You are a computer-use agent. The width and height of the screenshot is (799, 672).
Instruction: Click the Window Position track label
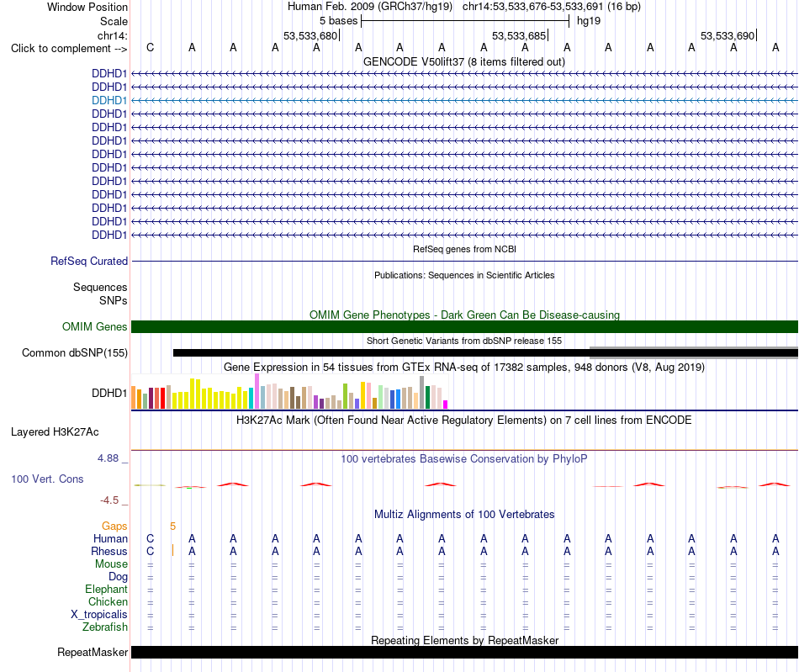click(87, 7)
